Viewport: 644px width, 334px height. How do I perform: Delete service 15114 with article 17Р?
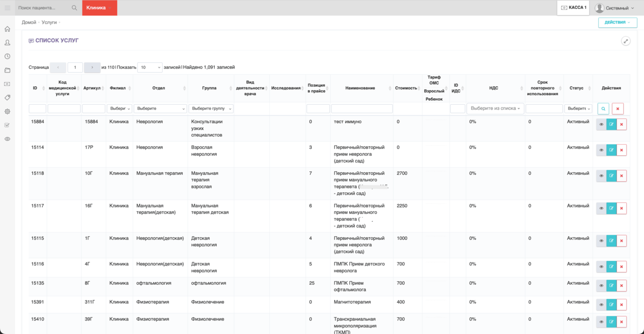click(x=622, y=150)
